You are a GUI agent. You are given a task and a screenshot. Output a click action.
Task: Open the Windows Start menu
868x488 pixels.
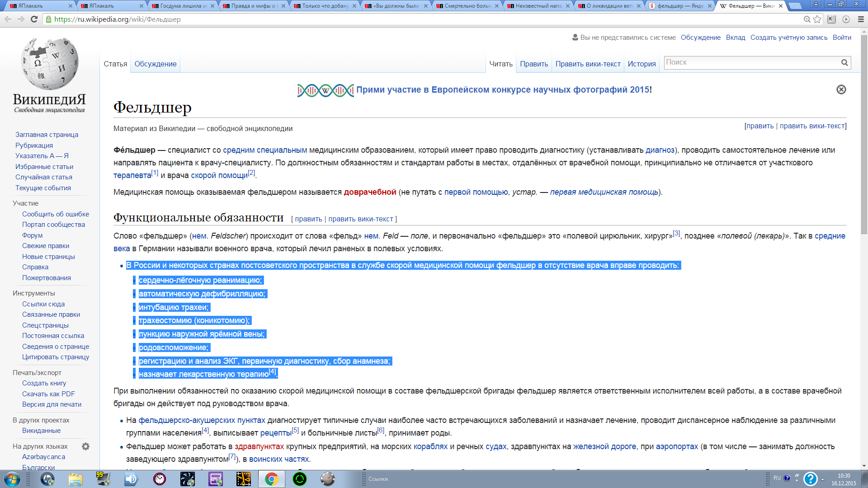click(x=12, y=479)
